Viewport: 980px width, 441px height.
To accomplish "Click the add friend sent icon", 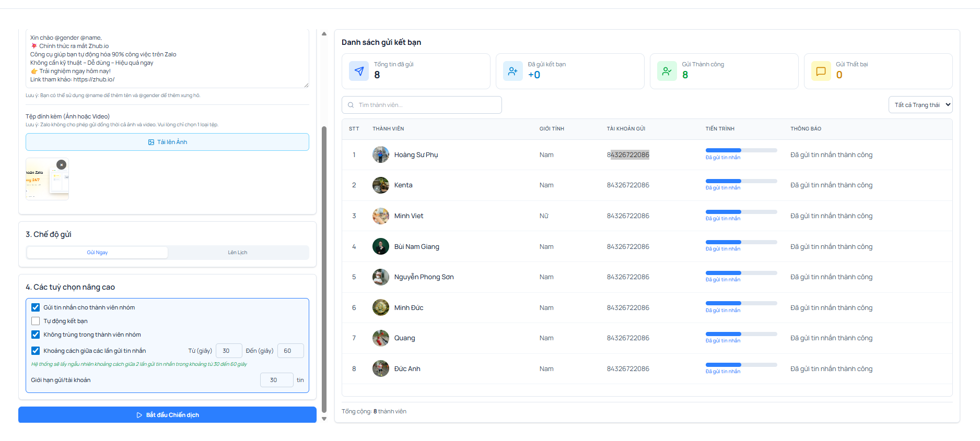I will pos(512,71).
